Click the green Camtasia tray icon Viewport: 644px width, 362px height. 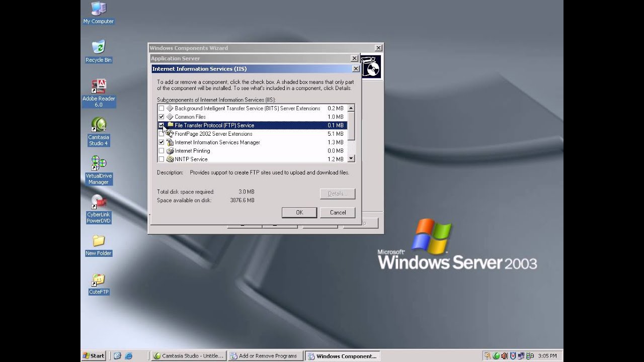click(x=497, y=356)
